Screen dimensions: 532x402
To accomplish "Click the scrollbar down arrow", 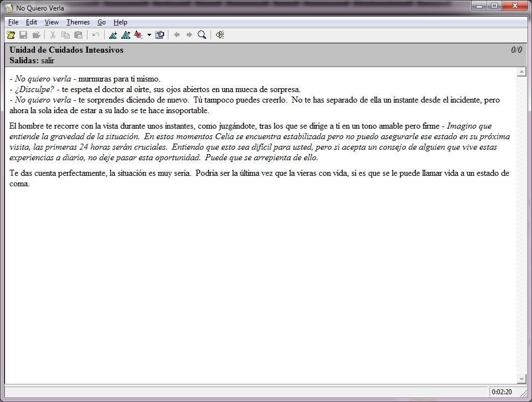I will point(521,379).
